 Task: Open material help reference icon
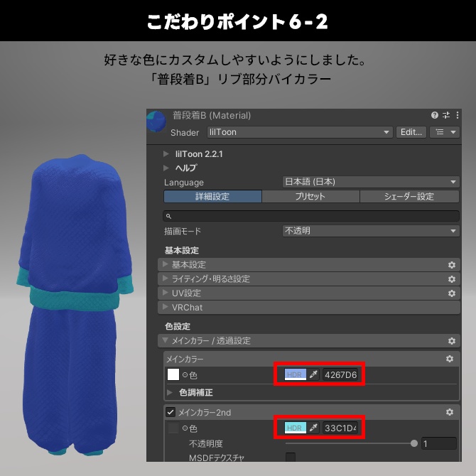pyautogui.click(x=434, y=115)
